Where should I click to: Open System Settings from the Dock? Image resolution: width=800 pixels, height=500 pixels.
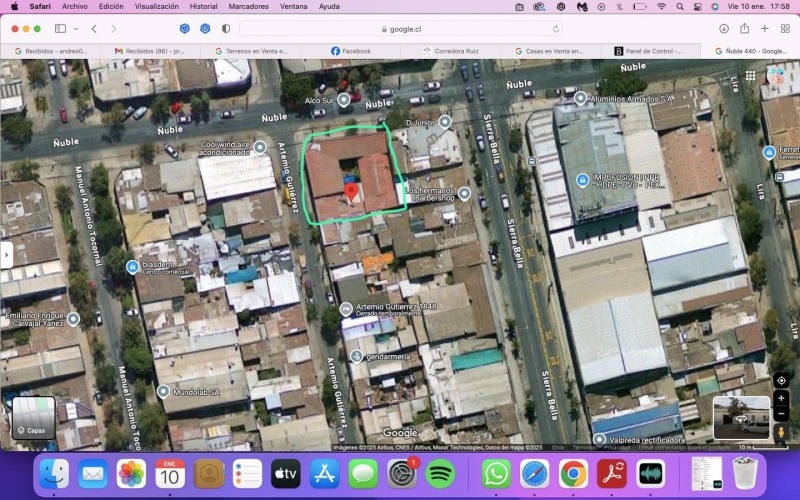click(402, 474)
